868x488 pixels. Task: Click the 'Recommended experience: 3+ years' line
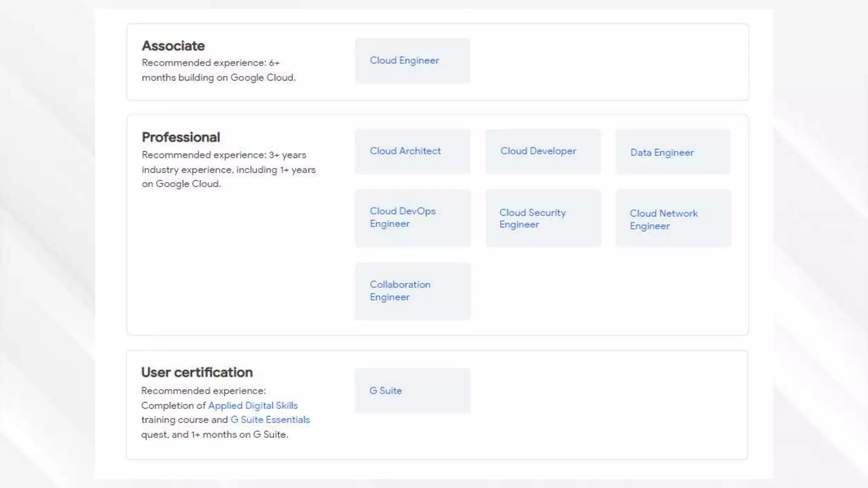pos(223,155)
